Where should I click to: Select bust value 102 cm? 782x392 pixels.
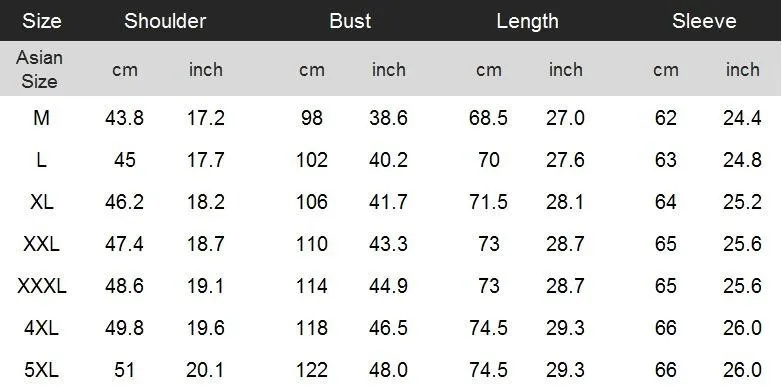coord(312,160)
